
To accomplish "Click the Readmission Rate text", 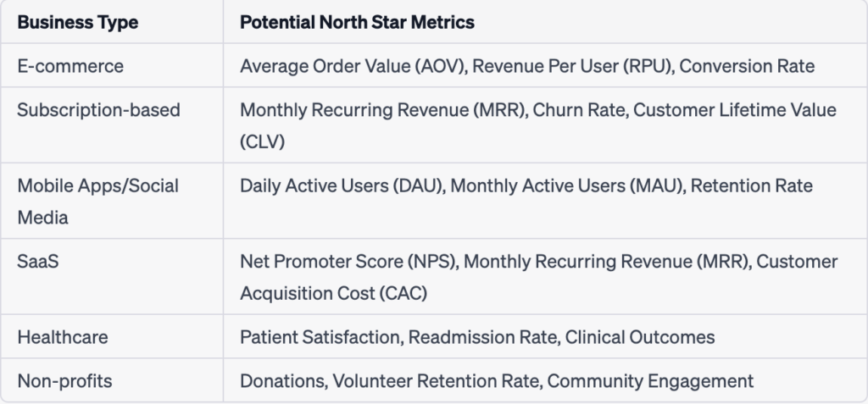I will [x=482, y=337].
